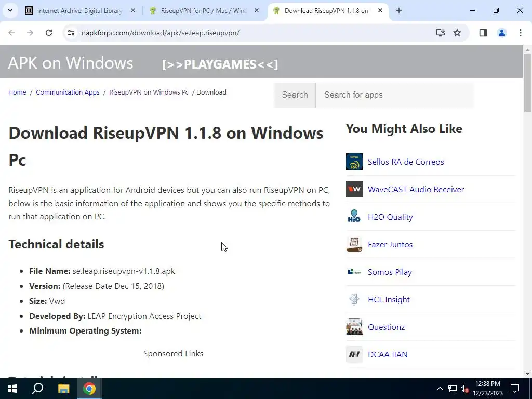
Task: Close the RiseupVPN for PC tab
Action: 257,11
